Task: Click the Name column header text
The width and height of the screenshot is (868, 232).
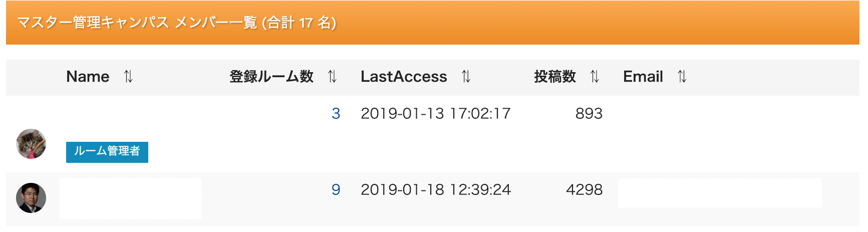Action: point(88,77)
